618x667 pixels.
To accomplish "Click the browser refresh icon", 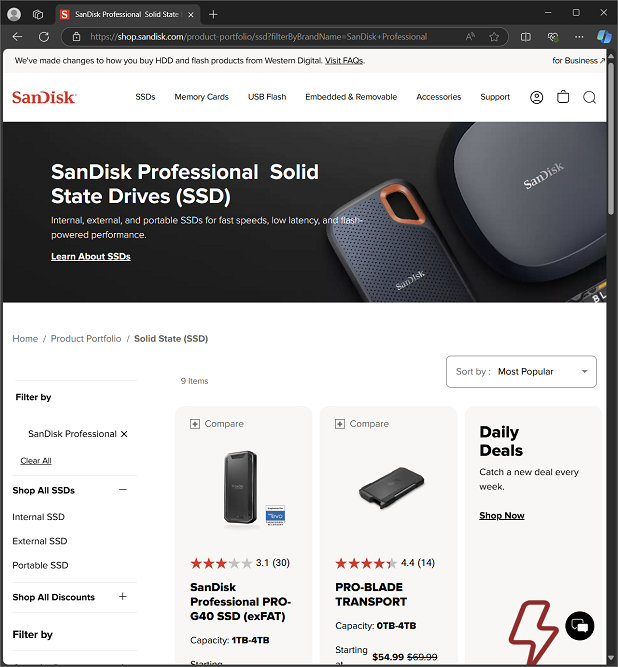I will [x=44, y=37].
